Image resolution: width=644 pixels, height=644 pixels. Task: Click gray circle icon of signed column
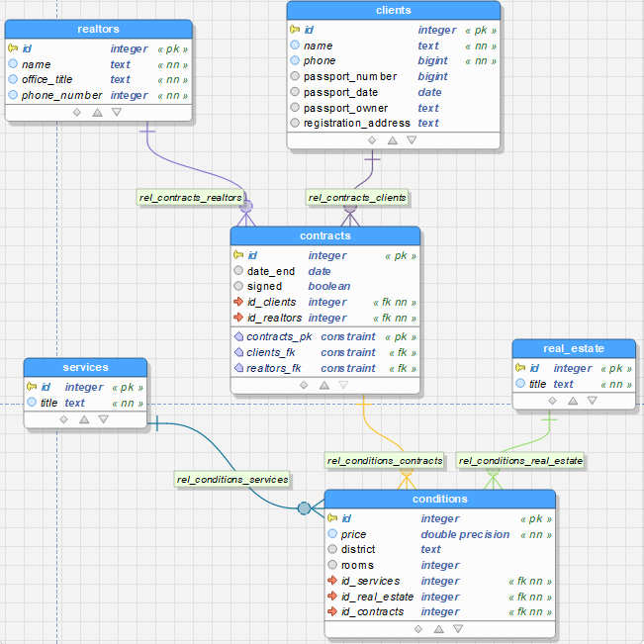[x=238, y=286]
